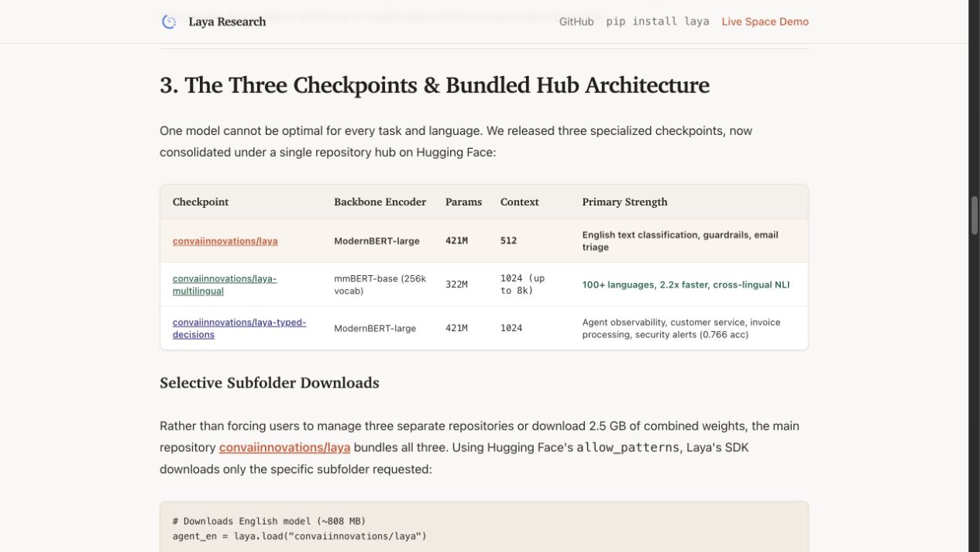Click the Selective Subfolder Downloads heading
The height and width of the screenshot is (552, 980).
pos(270,383)
